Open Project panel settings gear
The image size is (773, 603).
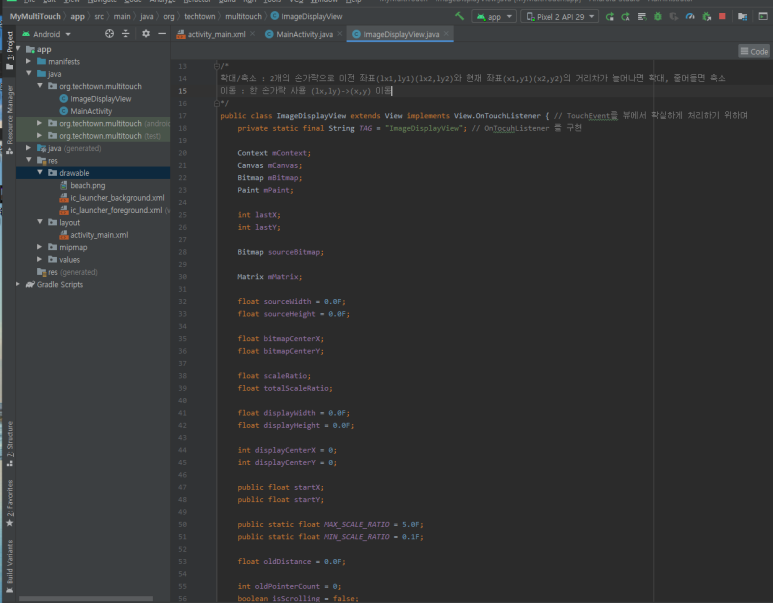pos(146,34)
